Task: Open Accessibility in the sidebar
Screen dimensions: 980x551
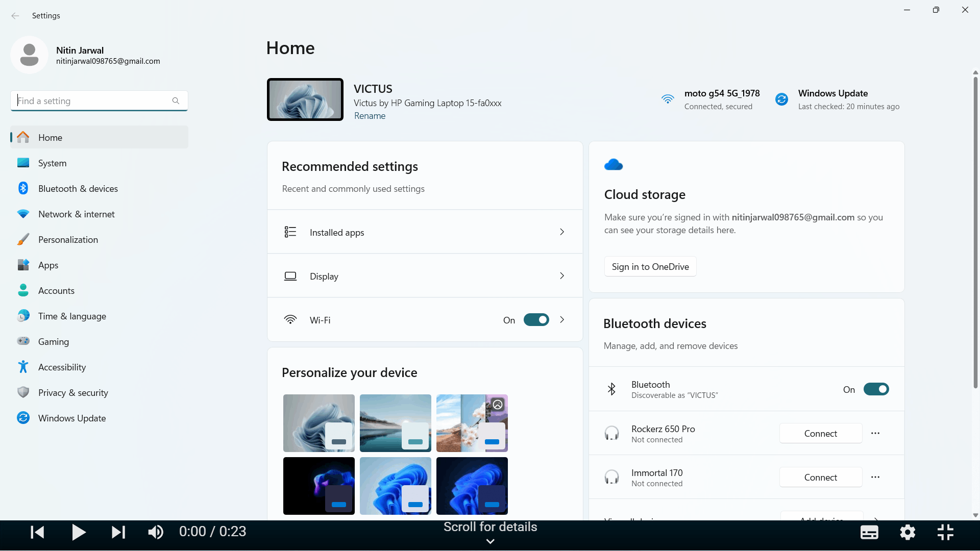Action: (x=99, y=367)
